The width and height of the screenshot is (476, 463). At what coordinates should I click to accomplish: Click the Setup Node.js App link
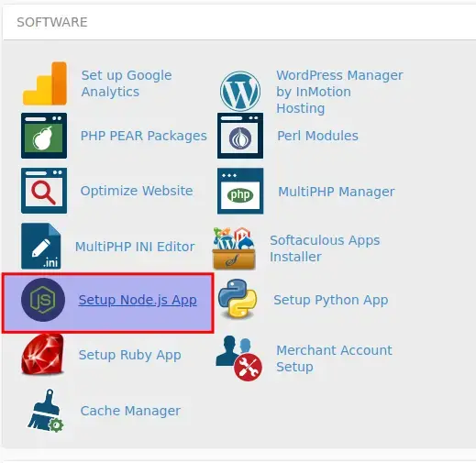click(138, 300)
